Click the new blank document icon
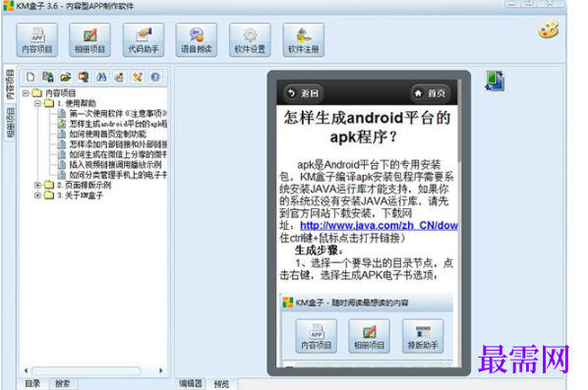 click(x=30, y=77)
